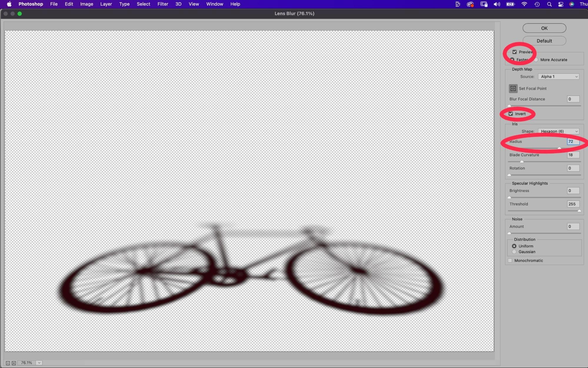The image size is (588, 368).
Task: Click the zoom in plus icon
Action: (x=14, y=363)
